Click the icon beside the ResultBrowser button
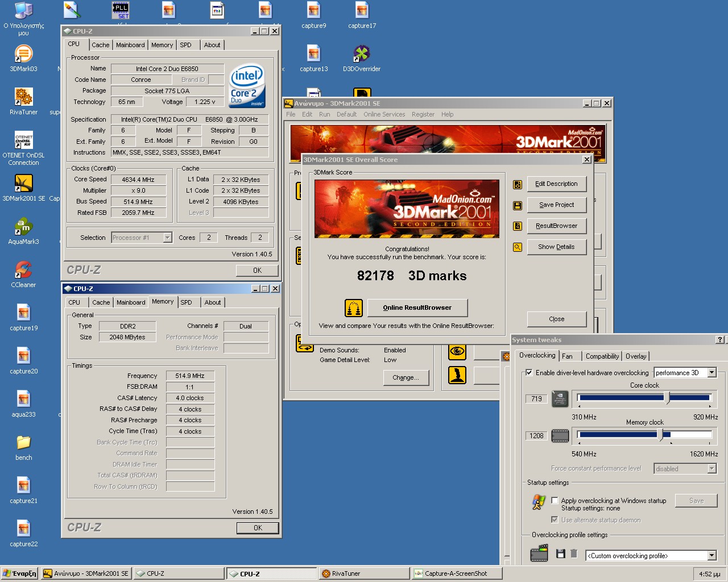This screenshot has height=582, width=728. tap(518, 226)
